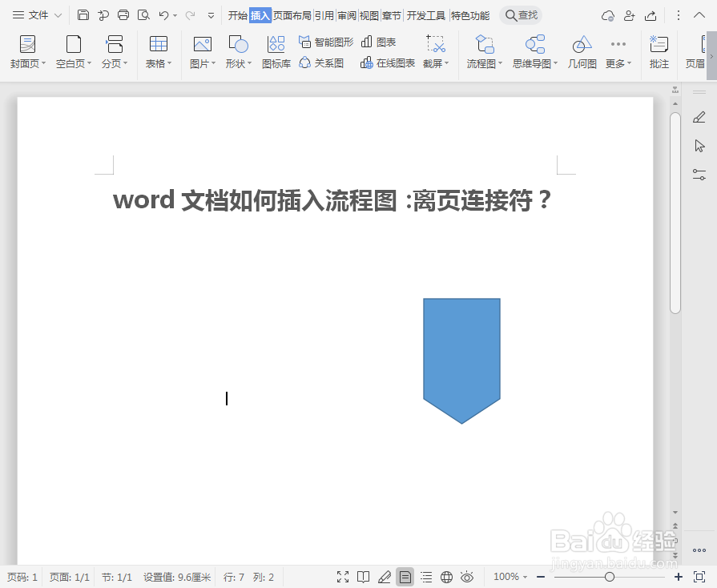The image size is (717, 588).
Task: Insert a page break (分页)
Action: [115, 51]
